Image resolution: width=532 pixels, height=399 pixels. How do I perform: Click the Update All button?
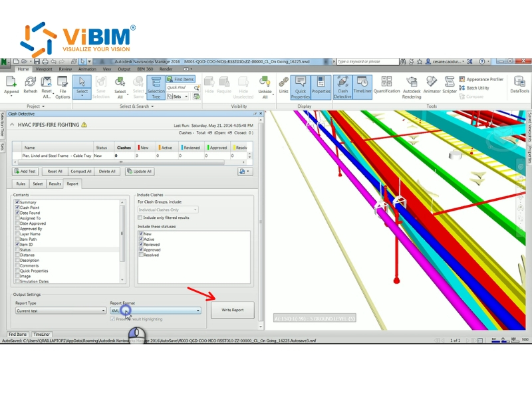click(140, 172)
